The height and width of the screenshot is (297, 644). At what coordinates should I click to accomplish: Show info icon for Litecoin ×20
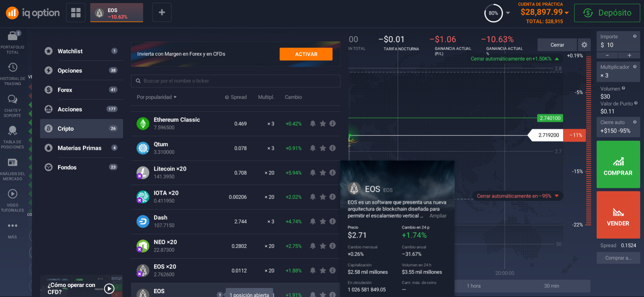(332, 173)
